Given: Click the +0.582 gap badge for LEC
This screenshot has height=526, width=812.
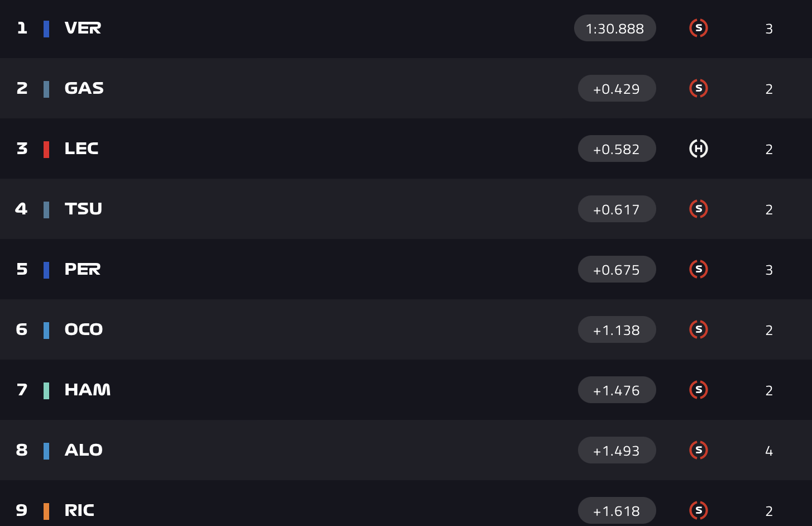Looking at the screenshot, I should pos(617,149).
